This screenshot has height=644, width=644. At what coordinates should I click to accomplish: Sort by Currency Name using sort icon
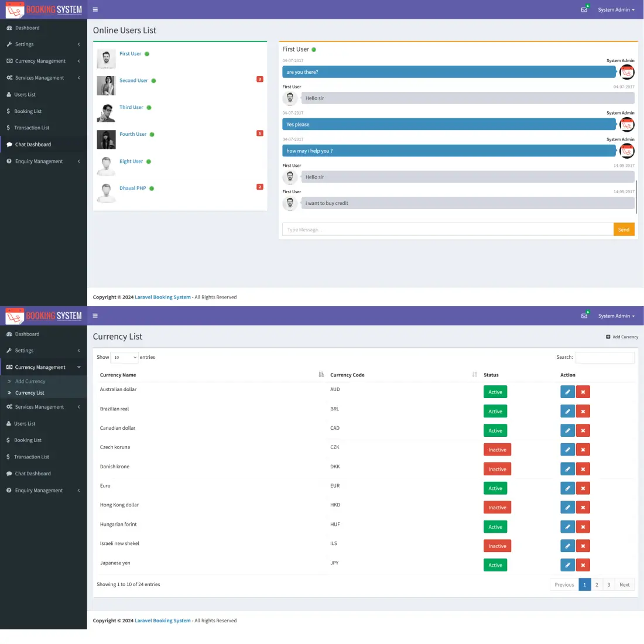coord(321,374)
